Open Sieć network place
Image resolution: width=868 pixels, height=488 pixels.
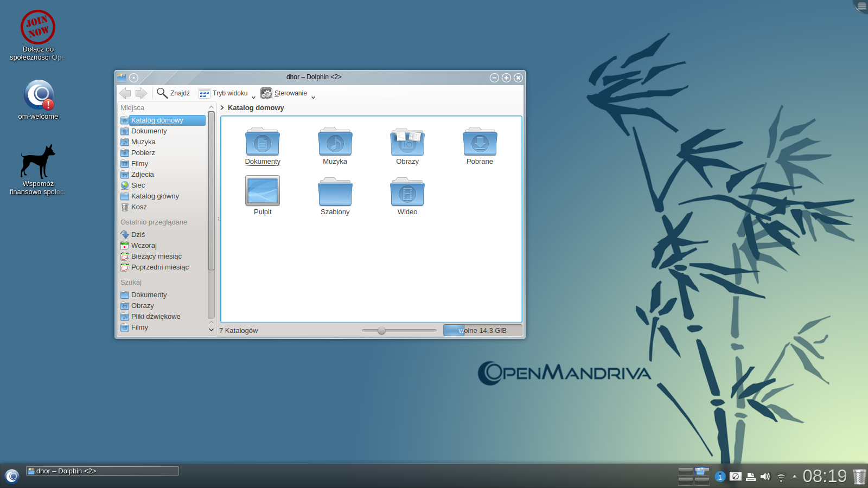(163, 185)
